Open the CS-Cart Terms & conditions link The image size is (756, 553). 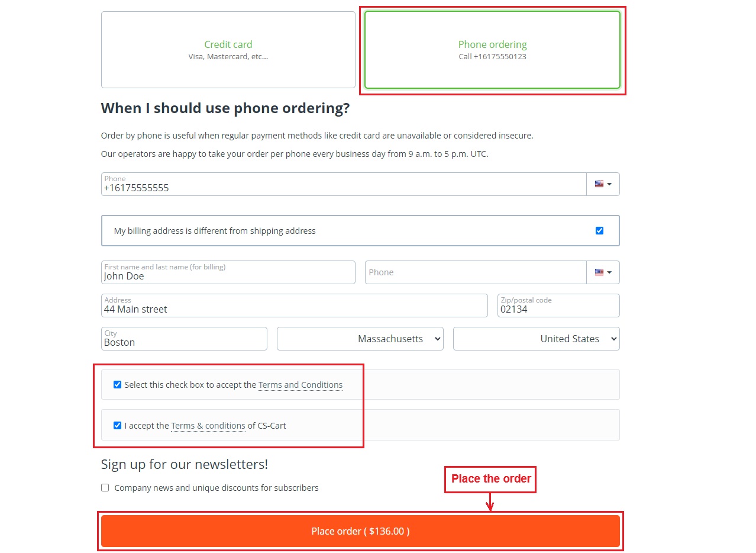pos(208,426)
